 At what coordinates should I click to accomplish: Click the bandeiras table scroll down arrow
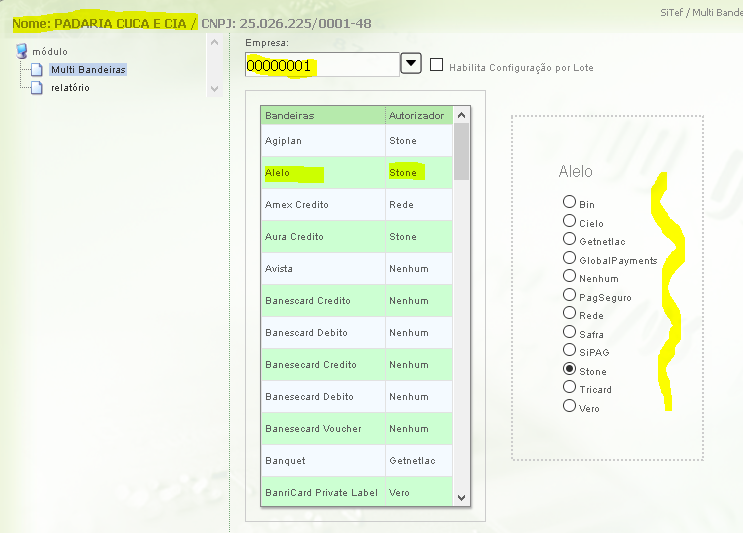[x=462, y=497]
